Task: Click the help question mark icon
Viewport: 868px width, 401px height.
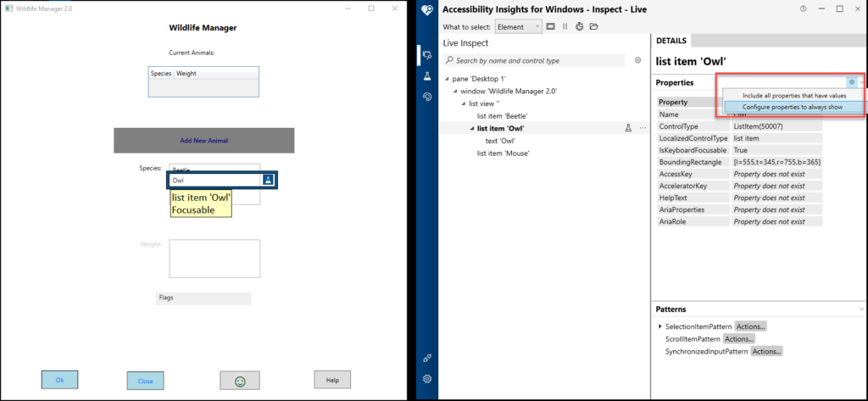Action: 804,8
